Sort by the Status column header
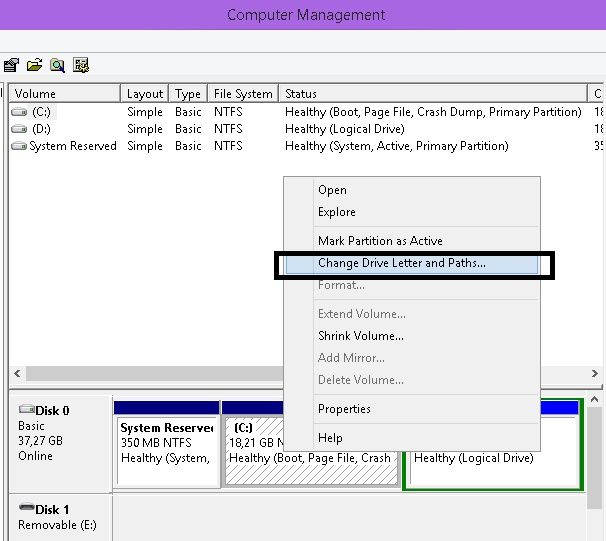This screenshot has height=541, width=606. click(433, 94)
